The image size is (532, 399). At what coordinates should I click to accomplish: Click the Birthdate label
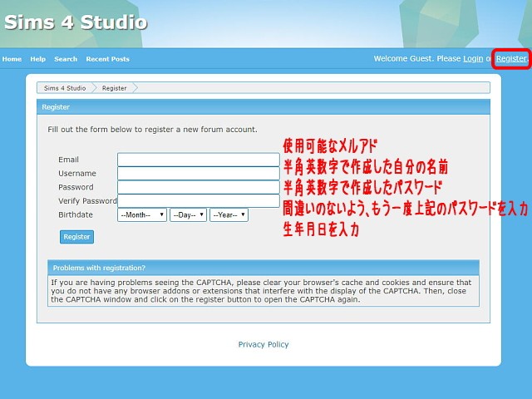point(76,214)
